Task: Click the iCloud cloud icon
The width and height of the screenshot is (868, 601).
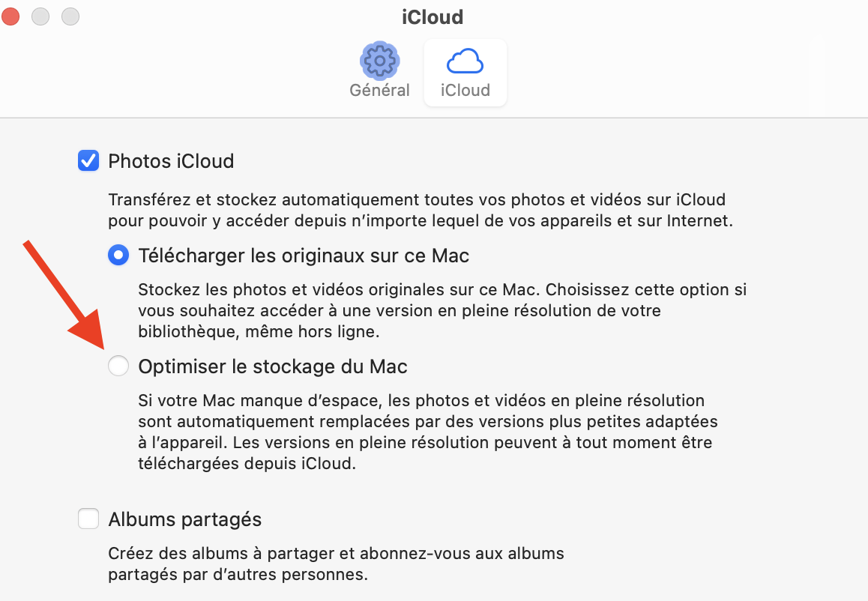Action: [x=465, y=61]
